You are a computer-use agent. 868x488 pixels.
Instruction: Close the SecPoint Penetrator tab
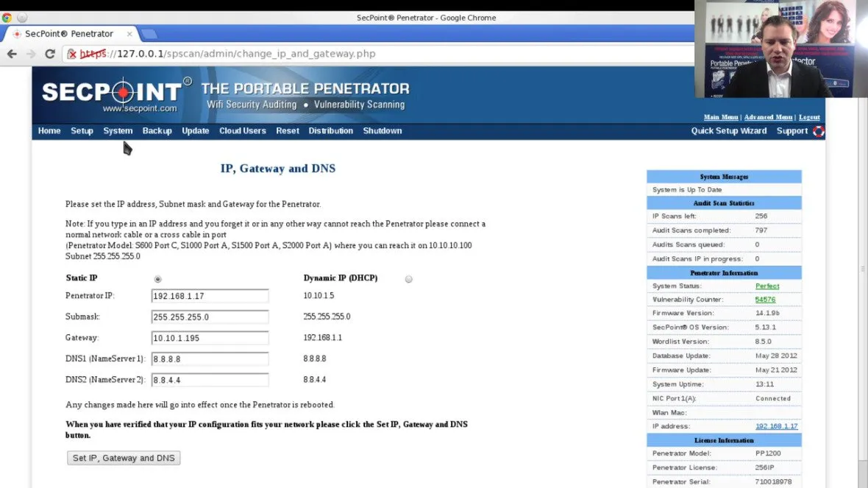pos(129,34)
